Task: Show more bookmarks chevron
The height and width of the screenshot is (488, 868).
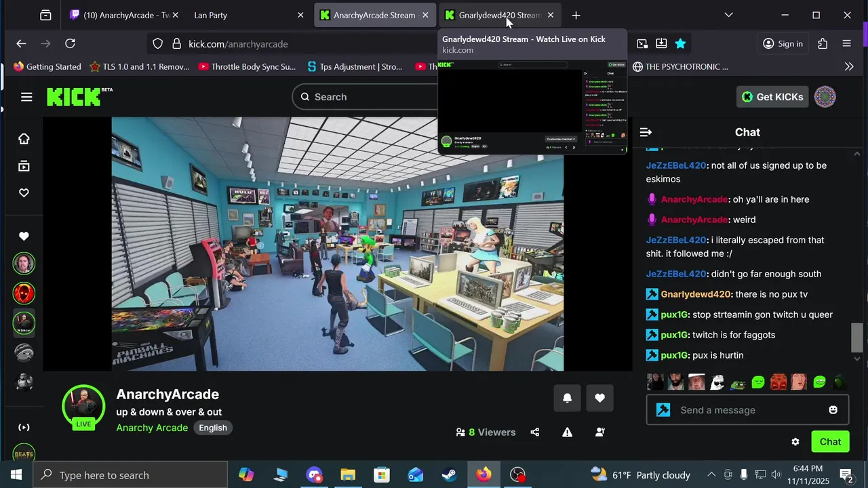Action: tap(849, 66)
